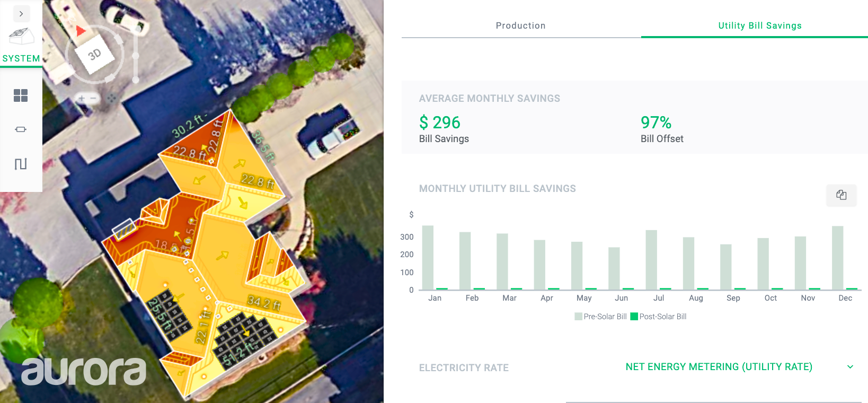Toggle the 3D view button
Viewport: 868px width, 403px height.
click(x=94, y=55)
